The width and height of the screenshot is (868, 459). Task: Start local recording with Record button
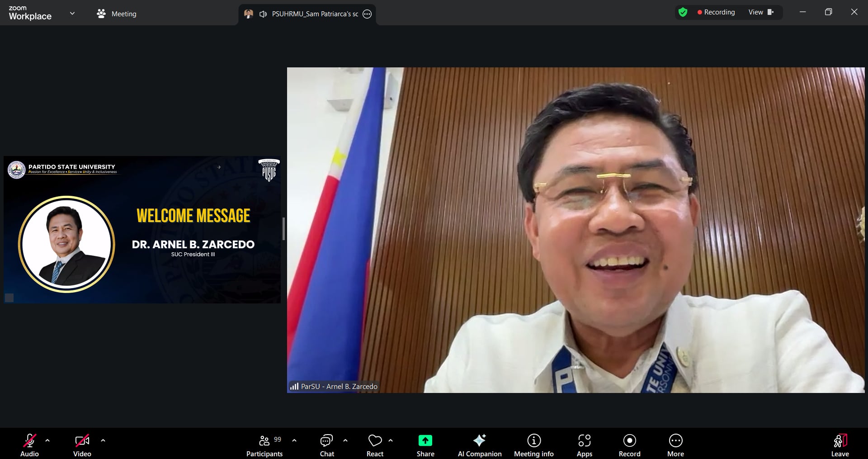629,444
